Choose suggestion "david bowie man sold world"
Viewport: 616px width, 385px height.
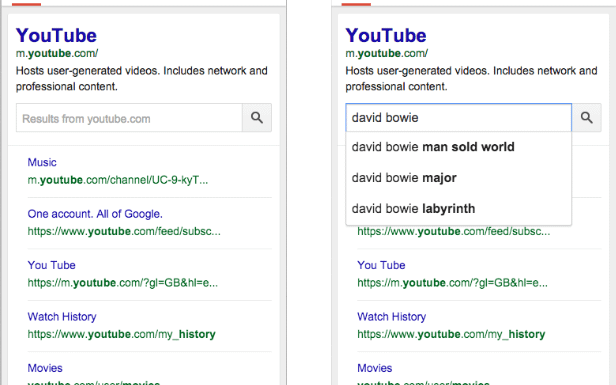(x=458, y=147)
